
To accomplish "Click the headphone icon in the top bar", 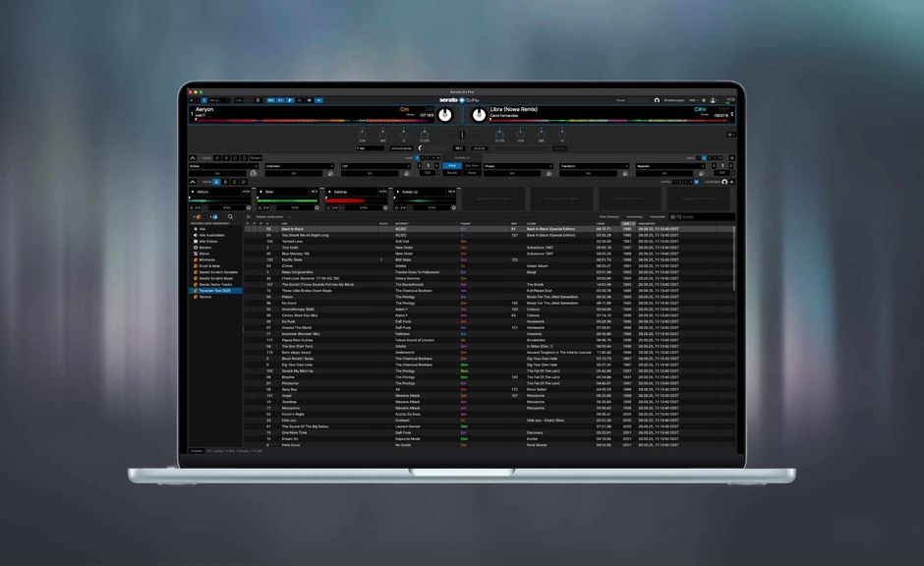I will (657, 100).
